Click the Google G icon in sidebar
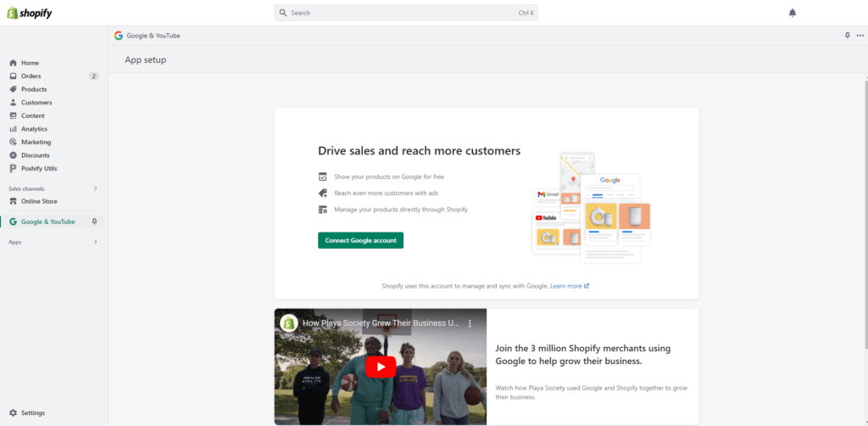The image size is (868, 426). (14, 222)
